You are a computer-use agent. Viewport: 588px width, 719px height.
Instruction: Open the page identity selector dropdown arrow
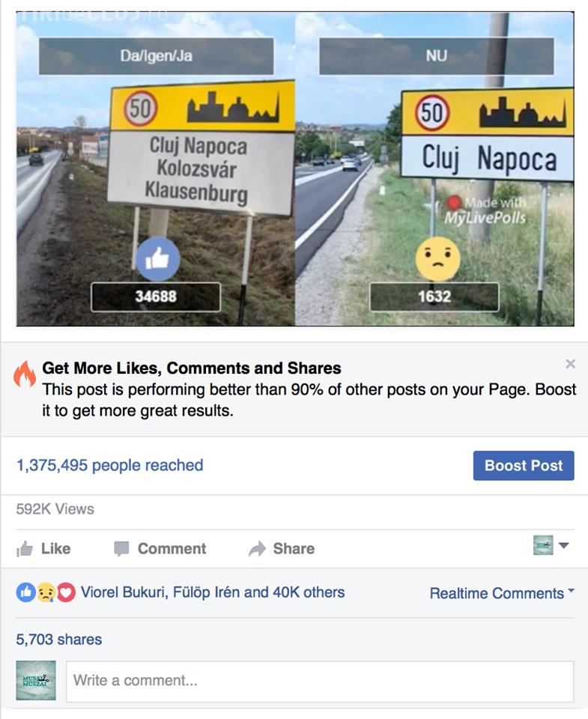564,545
